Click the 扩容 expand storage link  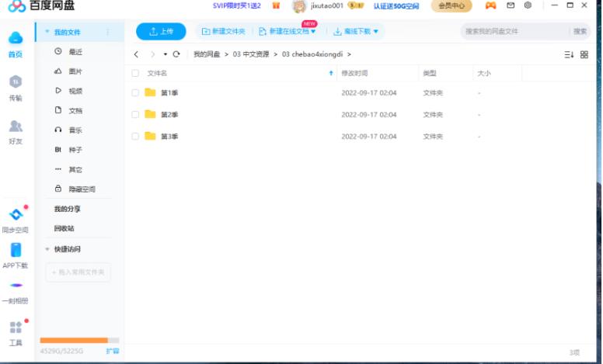coord(113,351)
